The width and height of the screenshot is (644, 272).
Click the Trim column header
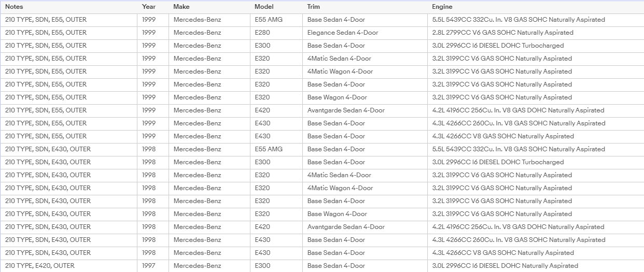click(x=365, y=7)
